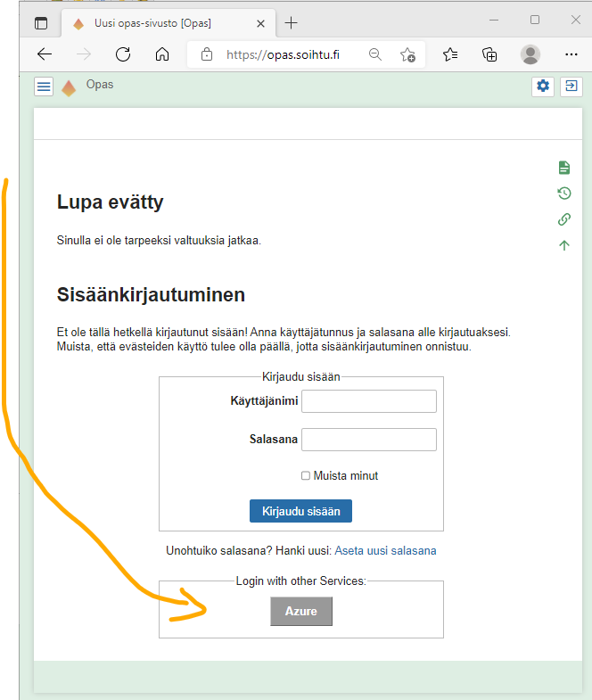Screen dimensions: 592x700
Task: Click the 'Muista minut' label text
Action: point(346,475)
